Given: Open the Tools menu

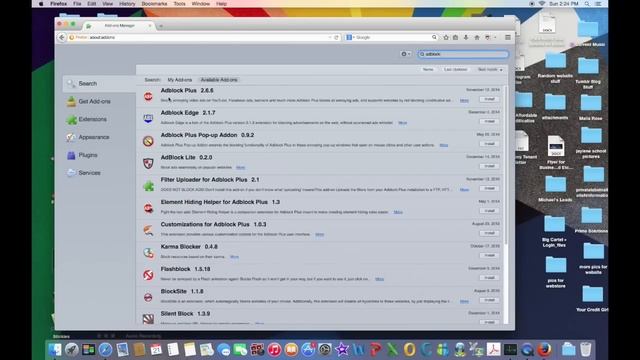Looking at the screenshot, I should [179, 4].
